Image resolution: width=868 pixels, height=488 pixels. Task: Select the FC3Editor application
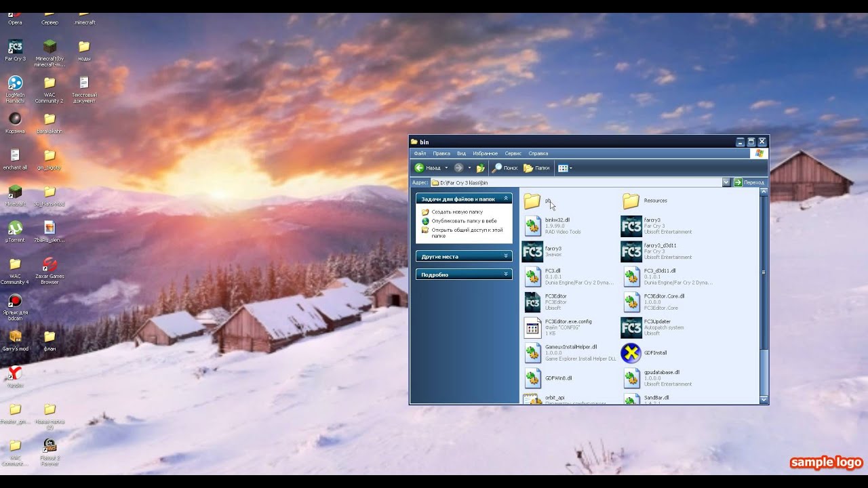(546, 302)
